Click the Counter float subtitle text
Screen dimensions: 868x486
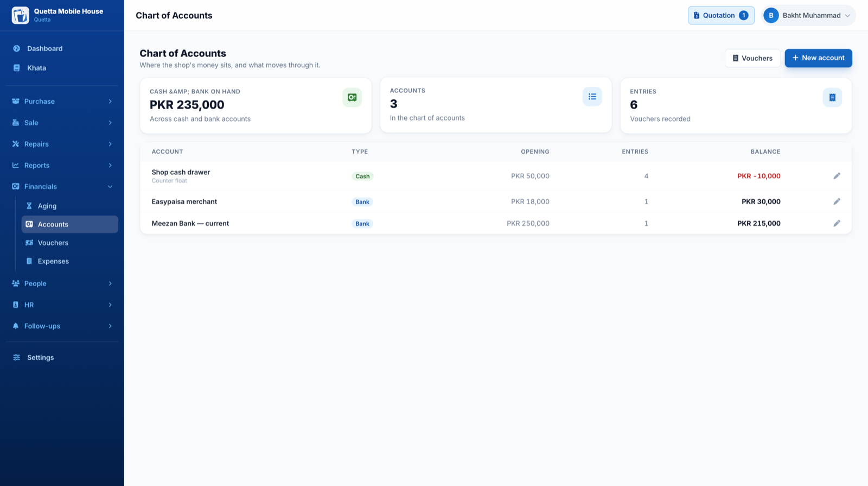pos(169,181)
